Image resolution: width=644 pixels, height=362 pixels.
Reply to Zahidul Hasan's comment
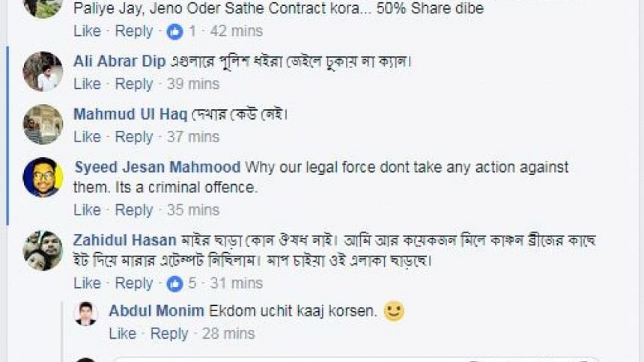(x=134, y=283)
